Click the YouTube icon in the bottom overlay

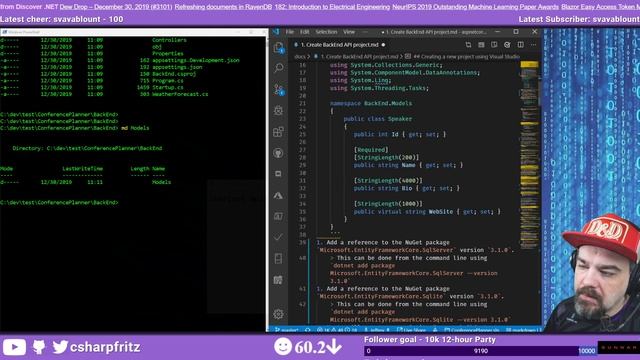click(14, 347)
